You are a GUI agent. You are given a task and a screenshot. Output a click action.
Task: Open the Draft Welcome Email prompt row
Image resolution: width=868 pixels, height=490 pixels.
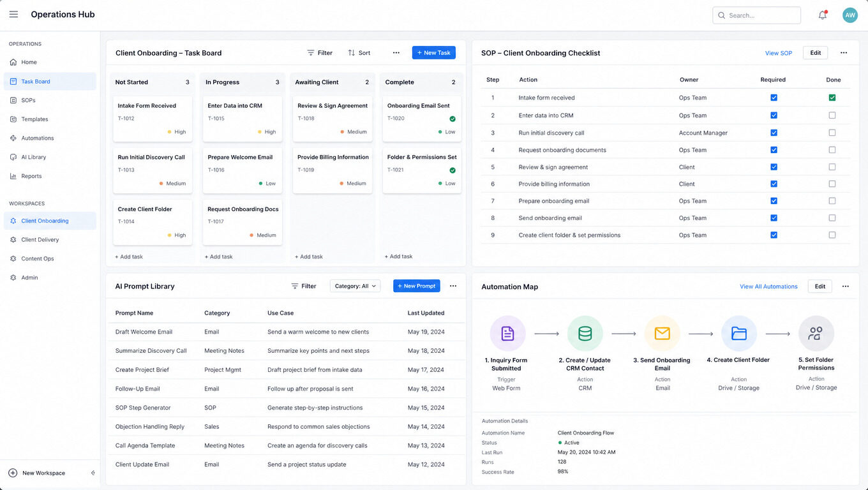[286, 332]
